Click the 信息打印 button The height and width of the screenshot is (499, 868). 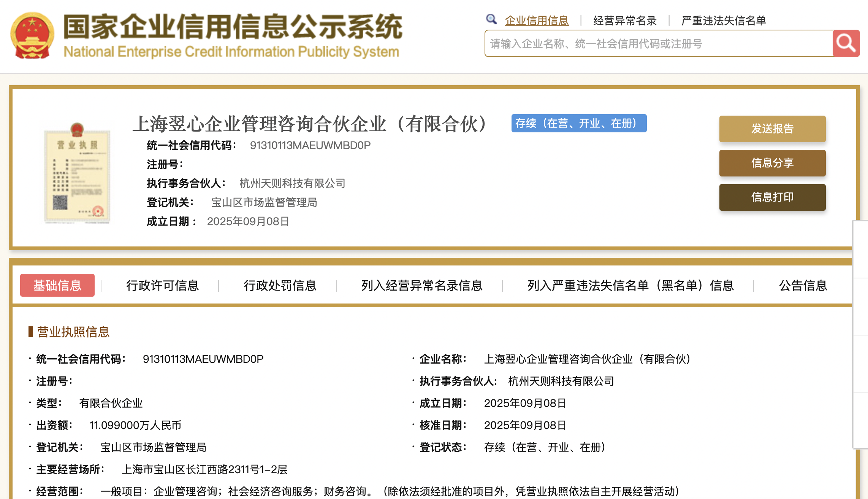(x=772, y=197)
